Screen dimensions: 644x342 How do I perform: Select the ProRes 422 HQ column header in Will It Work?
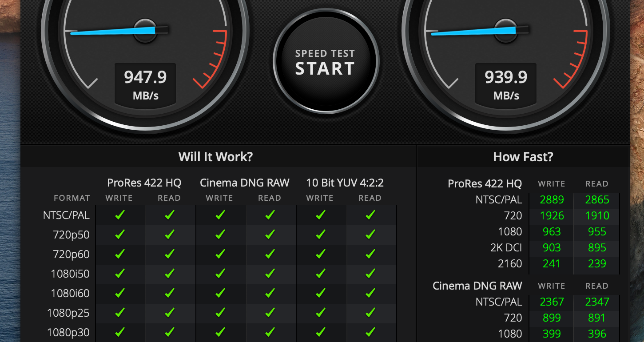point(144,183)
